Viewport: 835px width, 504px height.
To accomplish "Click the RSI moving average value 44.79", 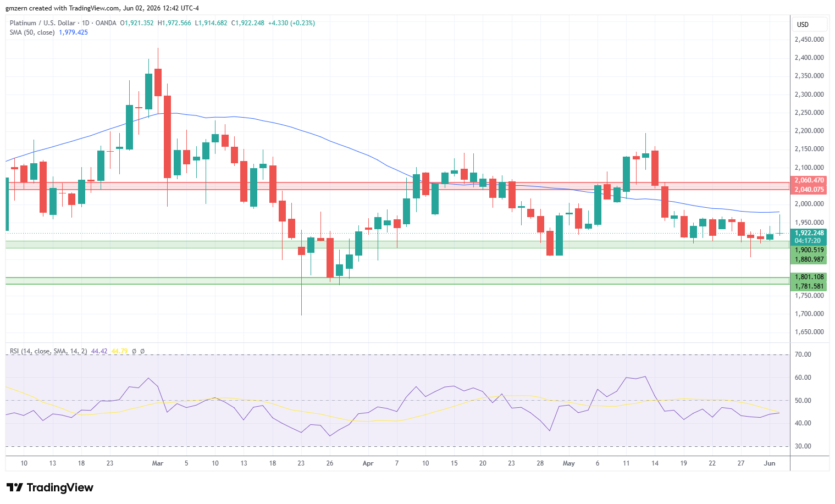I will [x=120, y=351].
